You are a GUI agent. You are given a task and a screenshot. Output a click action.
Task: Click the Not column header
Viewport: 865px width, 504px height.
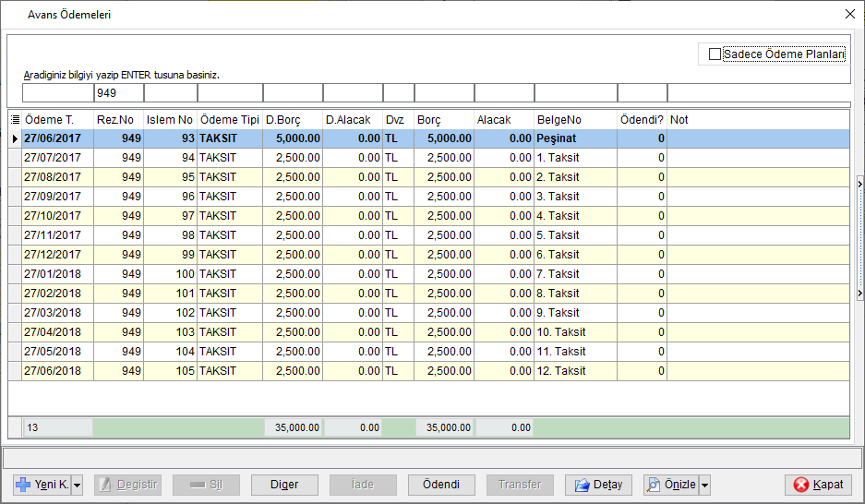(759, 120)
